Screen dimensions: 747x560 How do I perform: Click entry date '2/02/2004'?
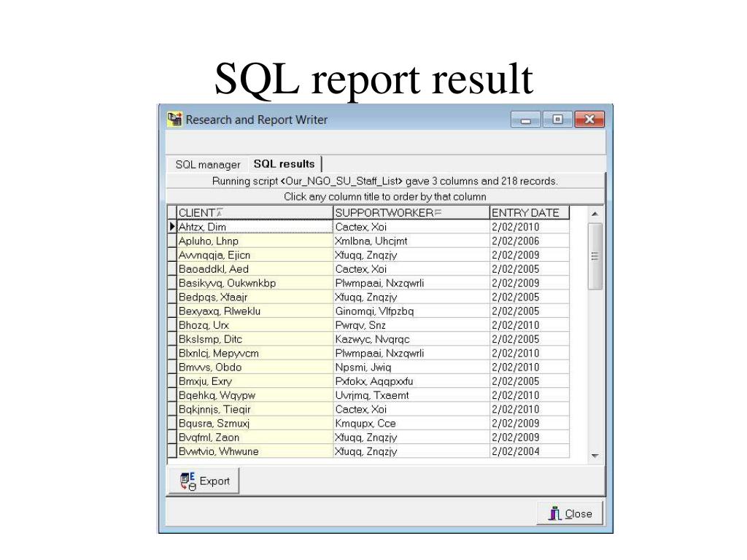pyautogui.click(x=530, y=451)
